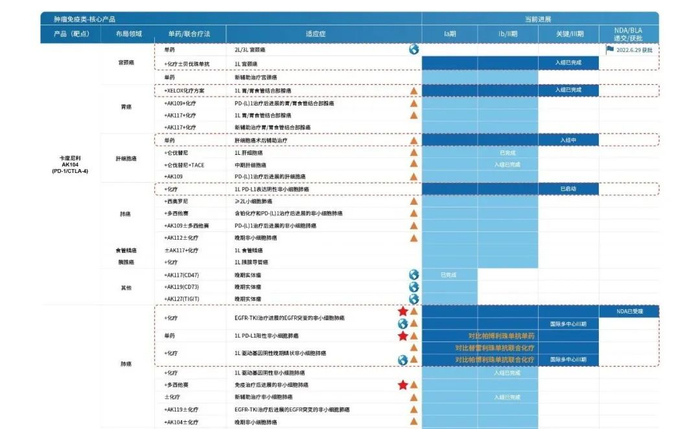Screen dimensions: 700x429
Task: Click the globe icon in 1L 驱动基因阴性晚期鳞状 row
Action: pos(403,360)
